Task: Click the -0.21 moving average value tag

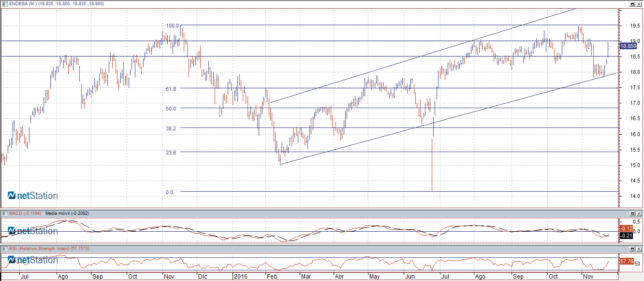Action: pos(626,236)
